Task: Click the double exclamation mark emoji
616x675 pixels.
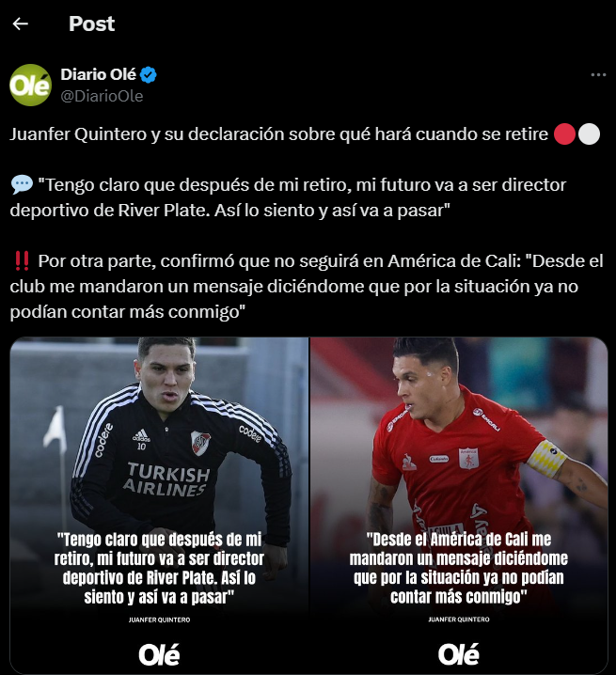Action: click(22, 260)
